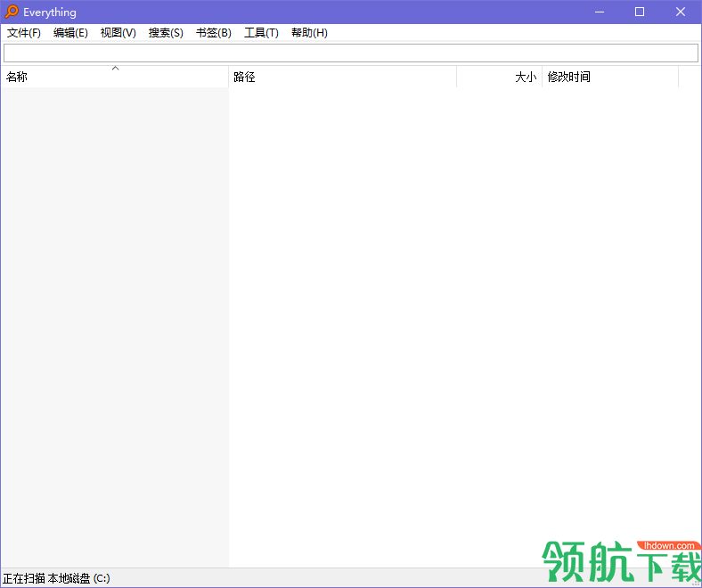Open the 文件(F) menu
This screenshot has height=588, width=702.
tap(24, 33)
